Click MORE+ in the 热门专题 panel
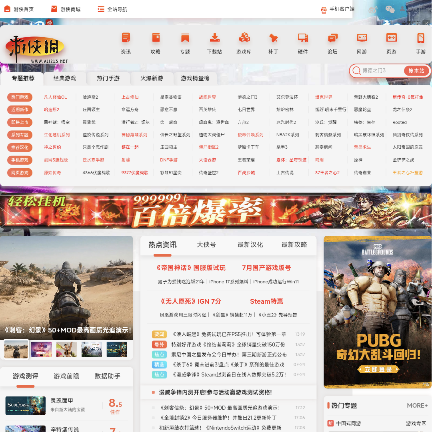The height and width of the screenshot is (432, 432). [417, 406]
